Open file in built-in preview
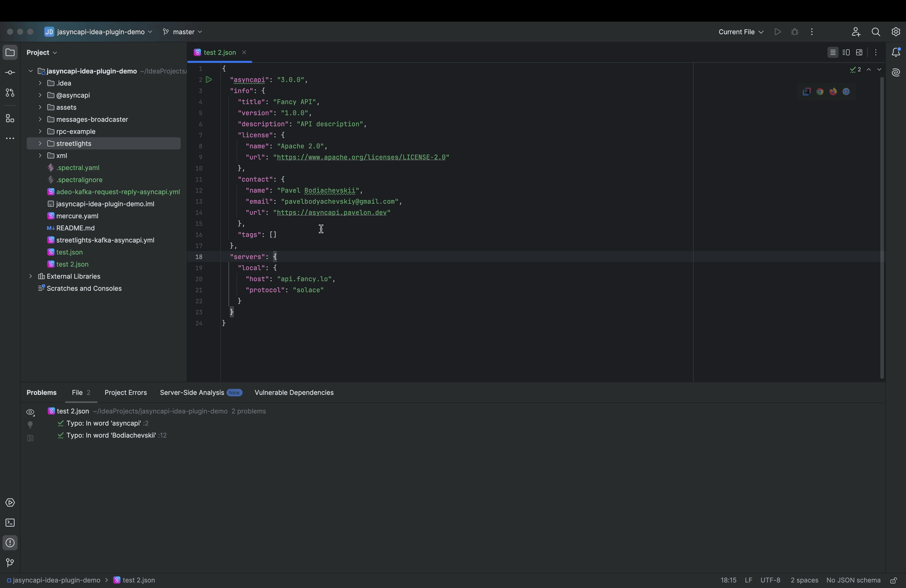Viewport: 906px width, 588px height. coord(806,91)
